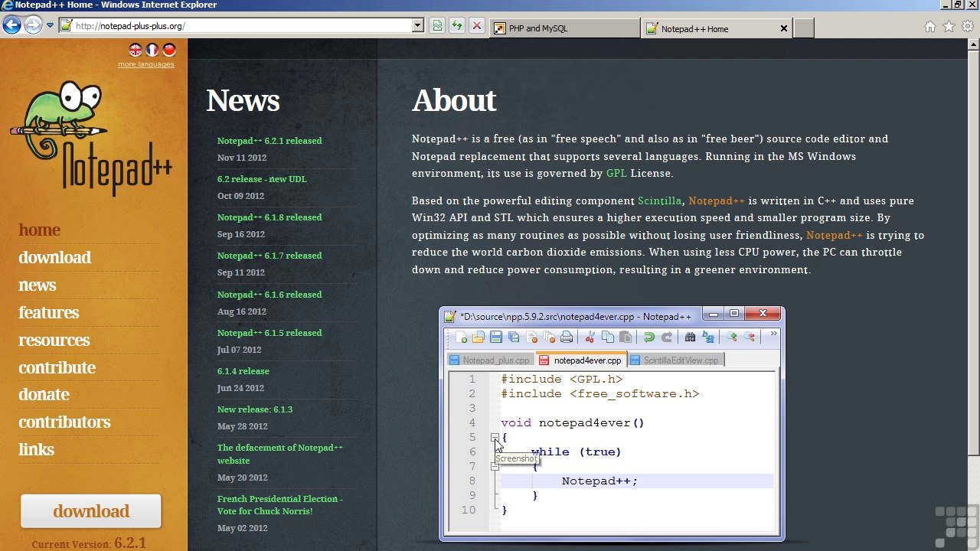Click the Cut scissors icon in Notepad++ screenshot
980x551 pixels.
tap(590, 337)
